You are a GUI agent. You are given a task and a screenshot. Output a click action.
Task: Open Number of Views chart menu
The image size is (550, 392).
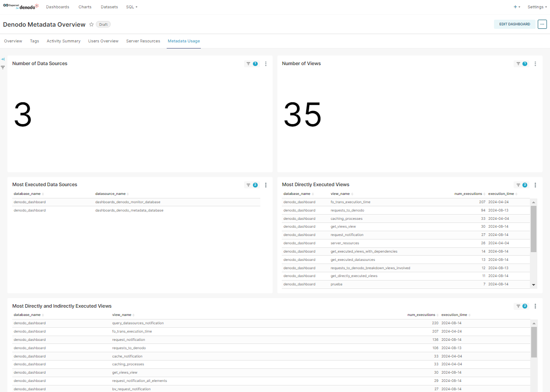pos(535,64)
